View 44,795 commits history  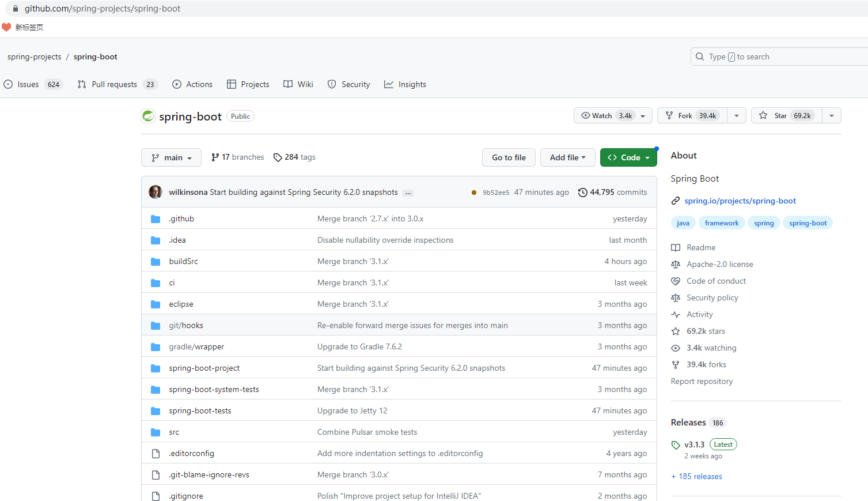click(613, 193)
